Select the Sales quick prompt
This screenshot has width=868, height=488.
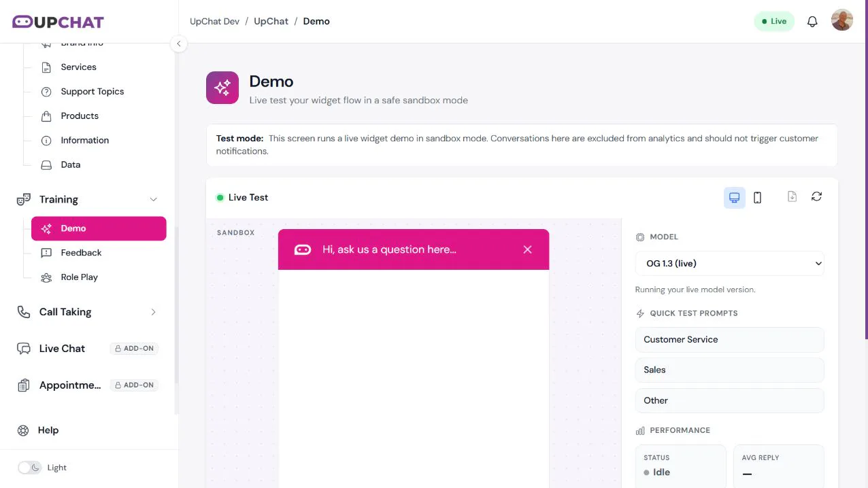(x=730, y=370)
